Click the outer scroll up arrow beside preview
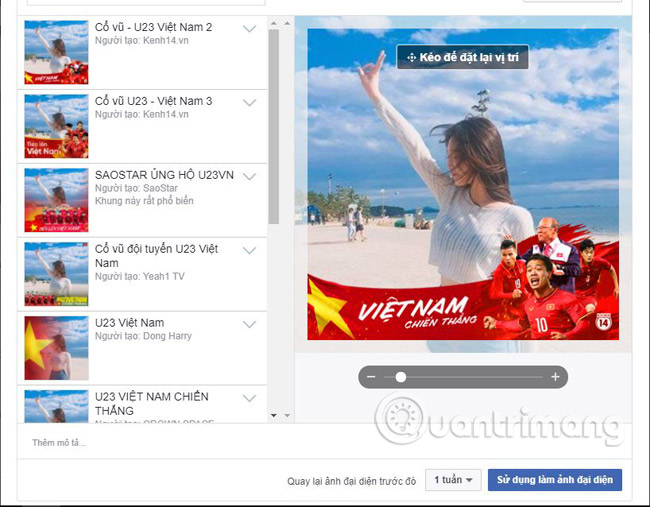The height and width of the screenshot is (507, 650). (287, 23)
